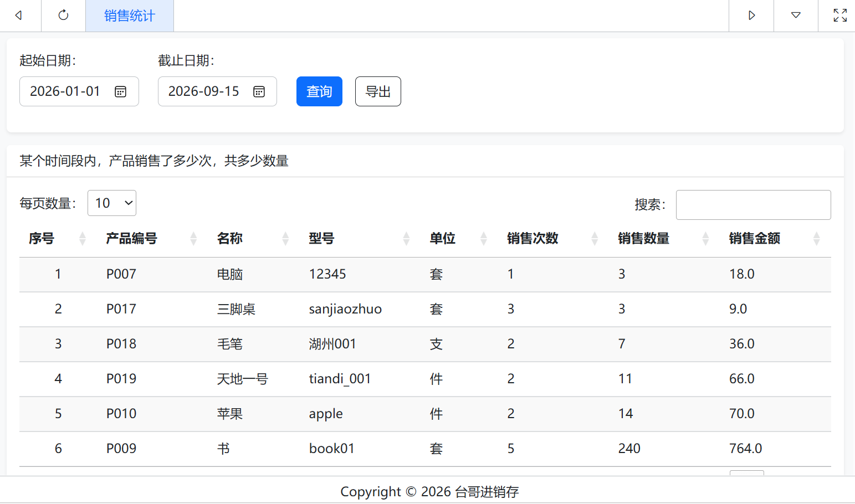Image resolution: width=855 pixels, height=504 pixels.
Task: Switch to the 销售统计 tab
Action: [130, 16]
